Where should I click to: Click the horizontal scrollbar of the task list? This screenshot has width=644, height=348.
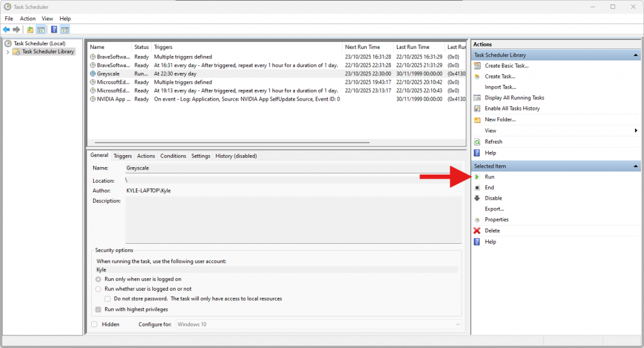pyautogui.click(x=232, y=143)
